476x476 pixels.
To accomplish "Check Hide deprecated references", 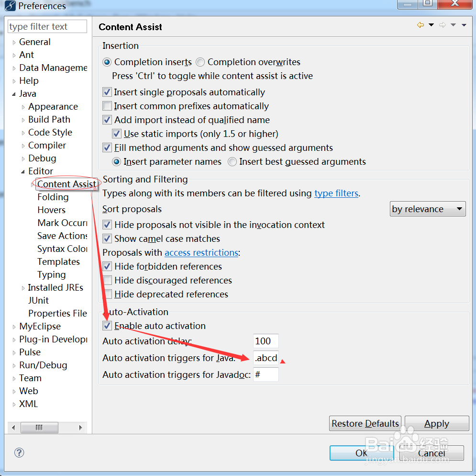I will pos(107,295).
